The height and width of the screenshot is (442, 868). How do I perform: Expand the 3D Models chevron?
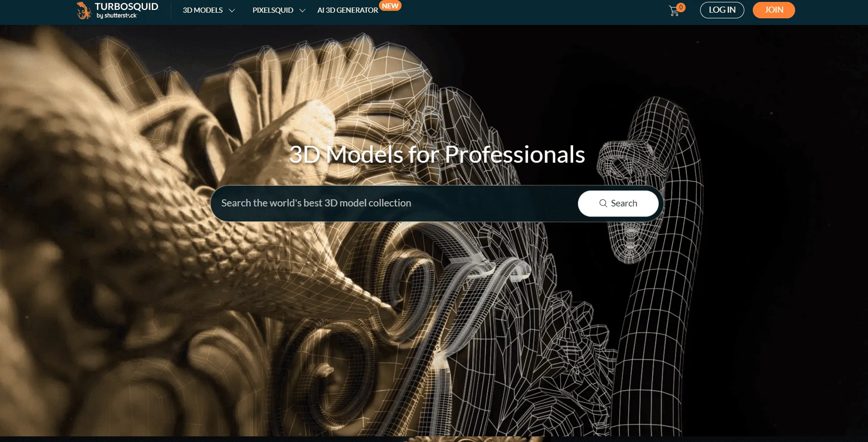pos(232,10)
